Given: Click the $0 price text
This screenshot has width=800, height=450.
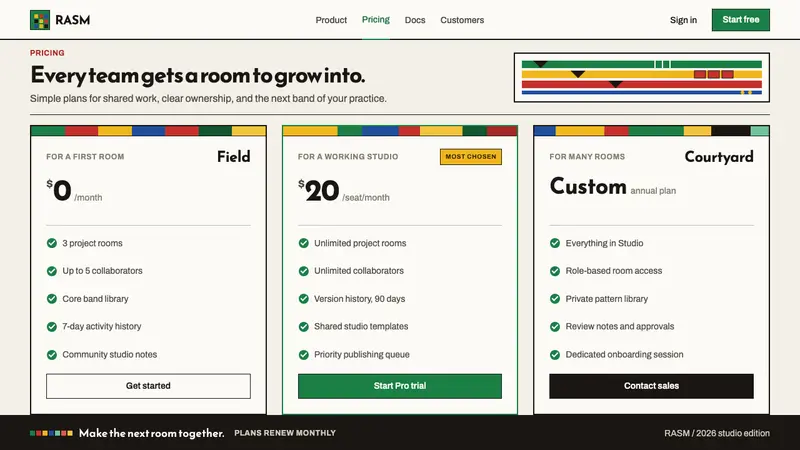Looking at the screenshot, I should [59, 190].
